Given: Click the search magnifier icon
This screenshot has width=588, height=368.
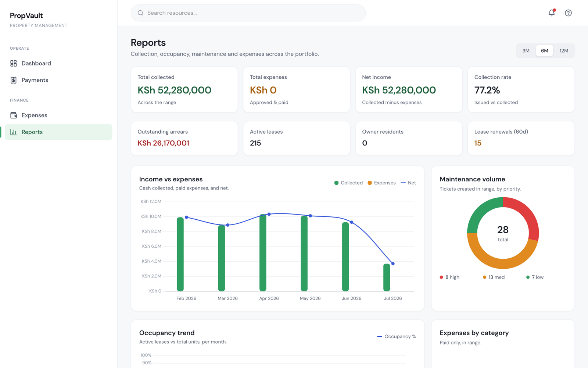Looking at the screenshot, I should (x=140, y=13).
